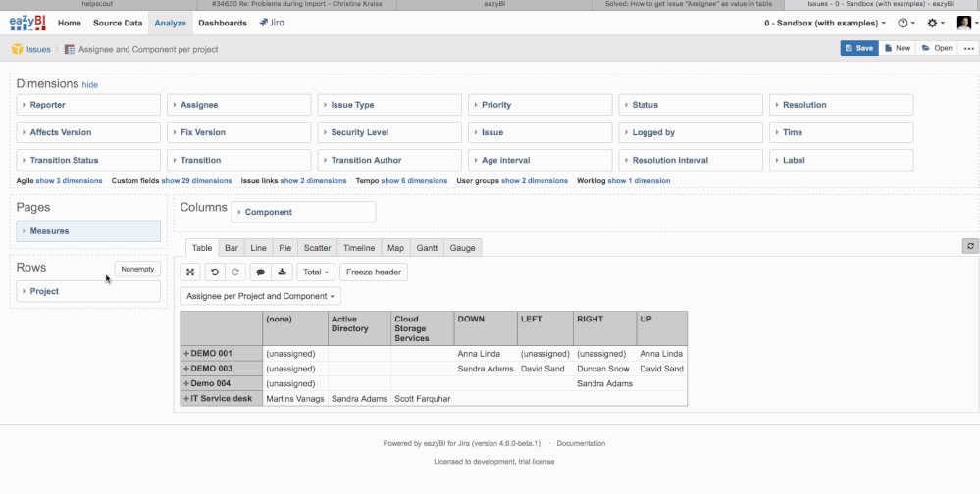Open the Total dropdown
The image size is (980, 494).
pos(316,272)
